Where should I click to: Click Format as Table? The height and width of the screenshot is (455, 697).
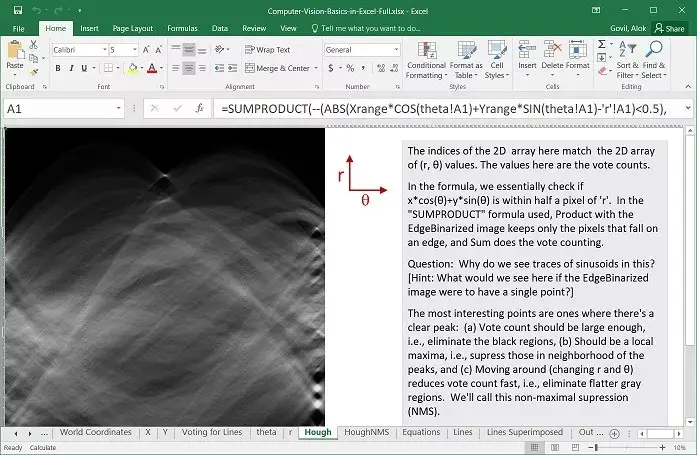coord(466,60)
